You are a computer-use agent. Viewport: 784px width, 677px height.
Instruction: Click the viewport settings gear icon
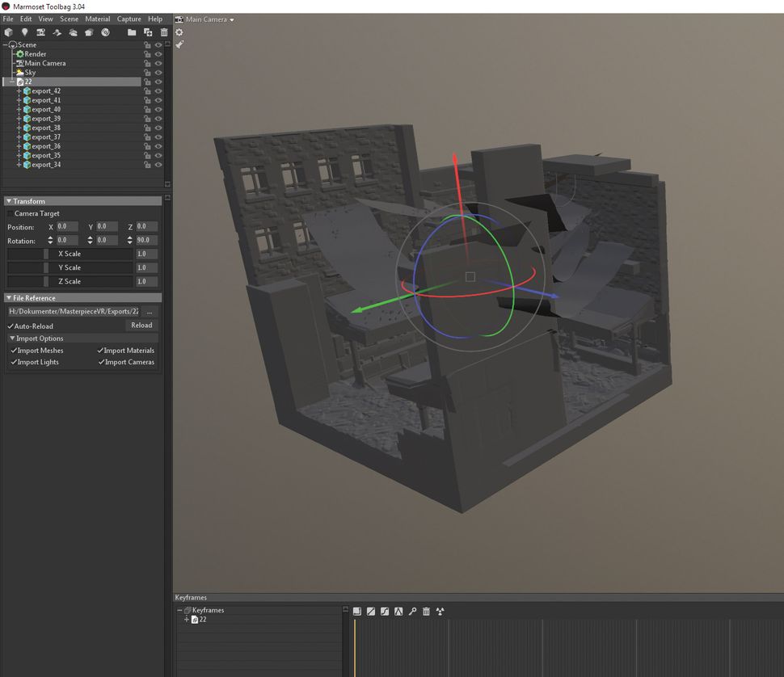click(x=179, y=32)
